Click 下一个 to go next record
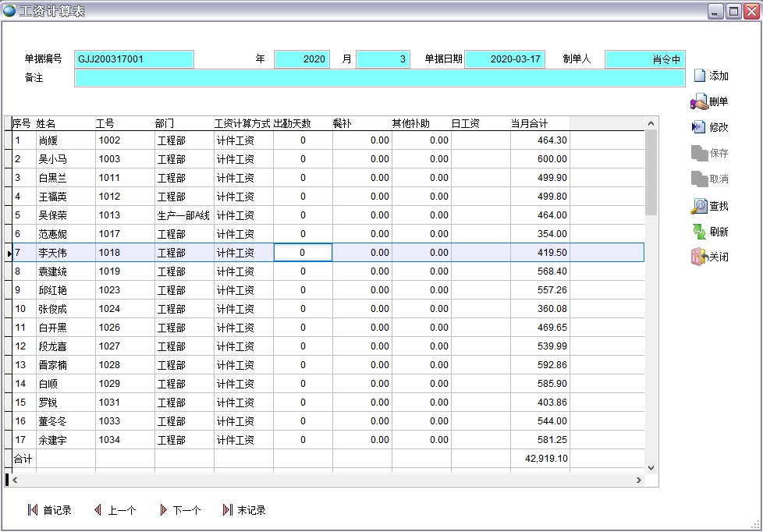The height and width of the screenshot is (532, 763). pos(181,509)
